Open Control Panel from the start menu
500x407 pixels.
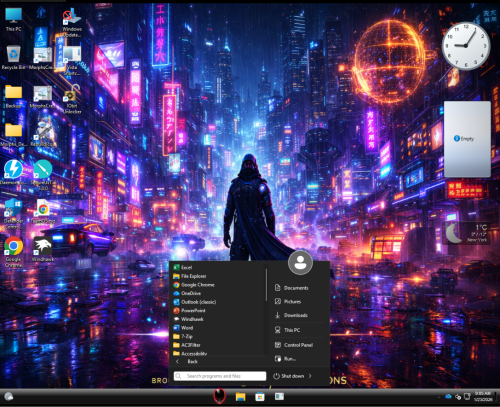[x=299, y=345]
